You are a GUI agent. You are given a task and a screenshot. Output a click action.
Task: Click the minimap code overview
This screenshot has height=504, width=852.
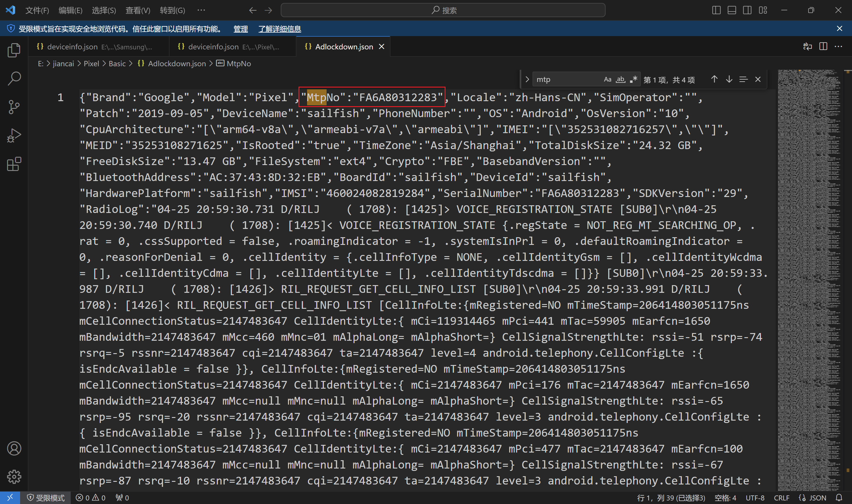coord(810,280)
